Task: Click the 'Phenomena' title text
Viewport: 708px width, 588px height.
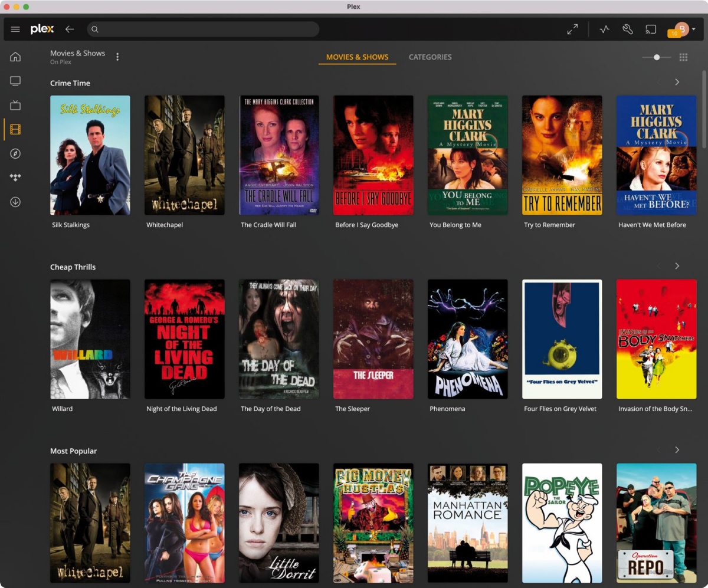Action: (447, 409)
